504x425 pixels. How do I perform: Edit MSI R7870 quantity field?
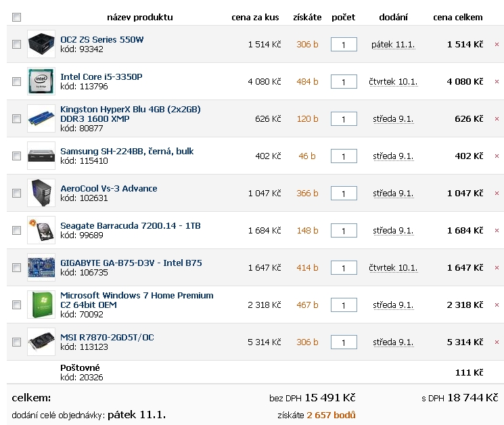tap(344, 342)
